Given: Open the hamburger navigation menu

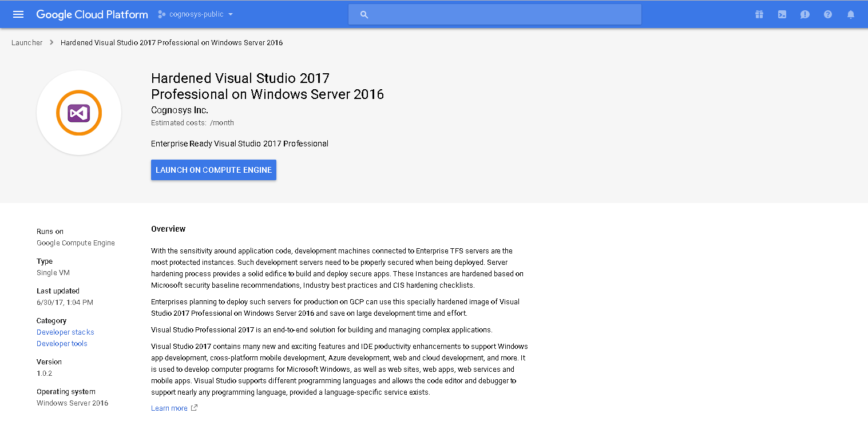Looking at the screenshot, I should (x=18, y=14).
